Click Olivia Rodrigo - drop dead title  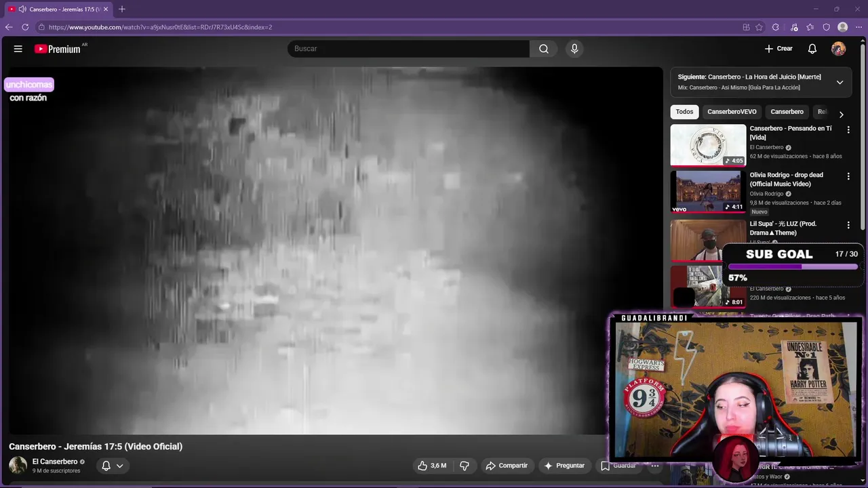pos(787,180)
